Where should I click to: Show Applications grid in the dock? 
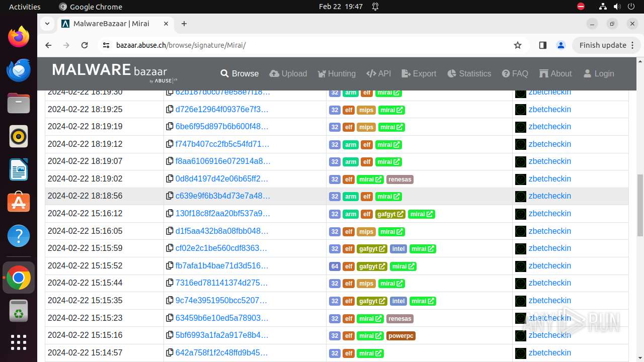point(19,342)
